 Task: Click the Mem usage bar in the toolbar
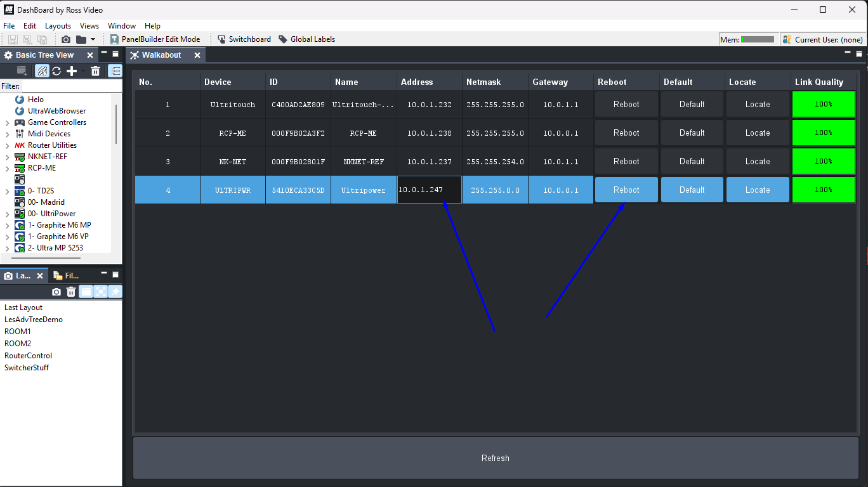pyautogui.click(x=758, y=39)
